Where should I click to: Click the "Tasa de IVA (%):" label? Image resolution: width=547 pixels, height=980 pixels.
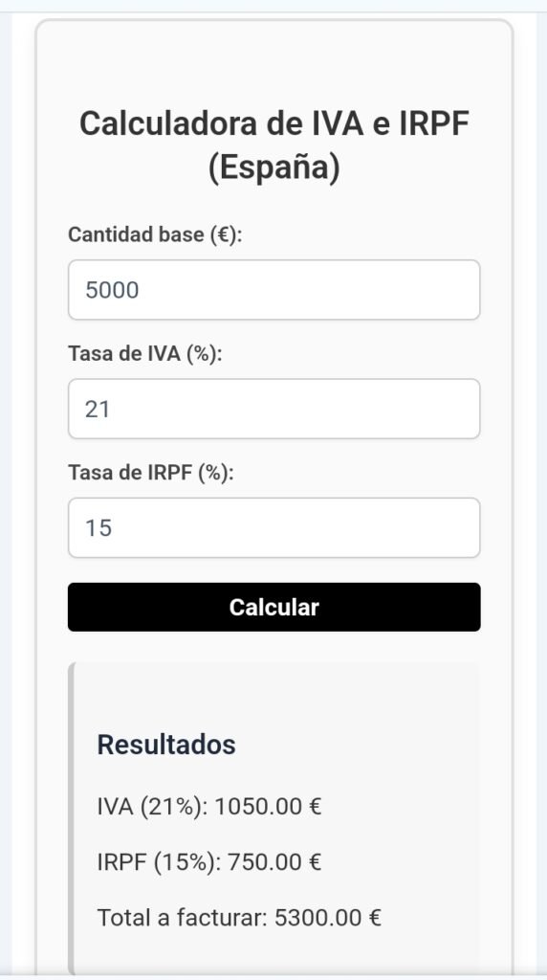tap(144, 354)
